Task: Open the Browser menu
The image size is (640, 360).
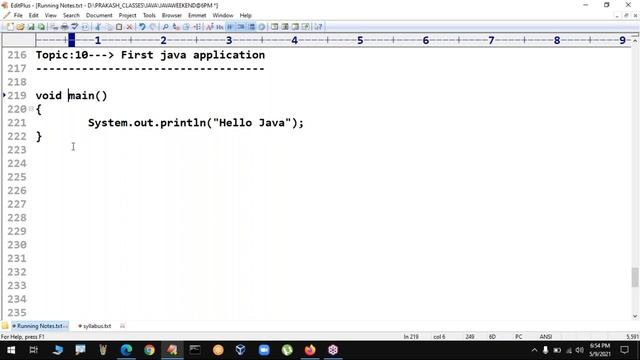Action: (x=171, y=15)
